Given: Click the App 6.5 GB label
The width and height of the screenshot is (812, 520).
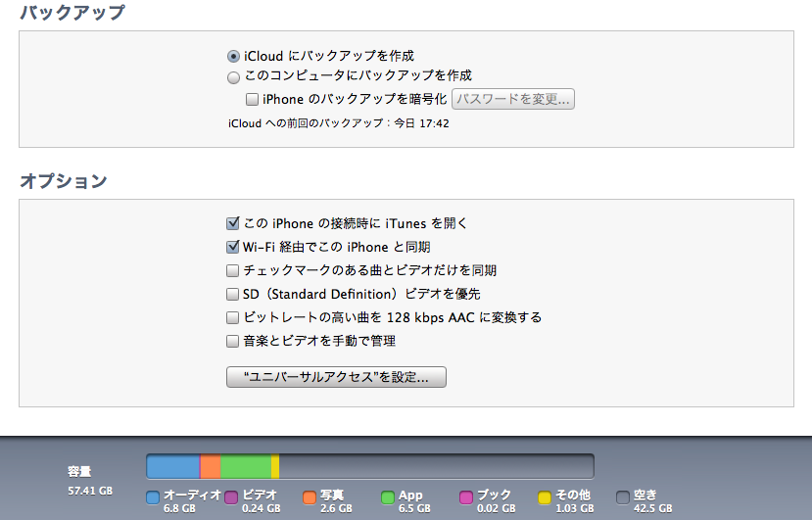Looking at the screenshot, I should (414, 500).
